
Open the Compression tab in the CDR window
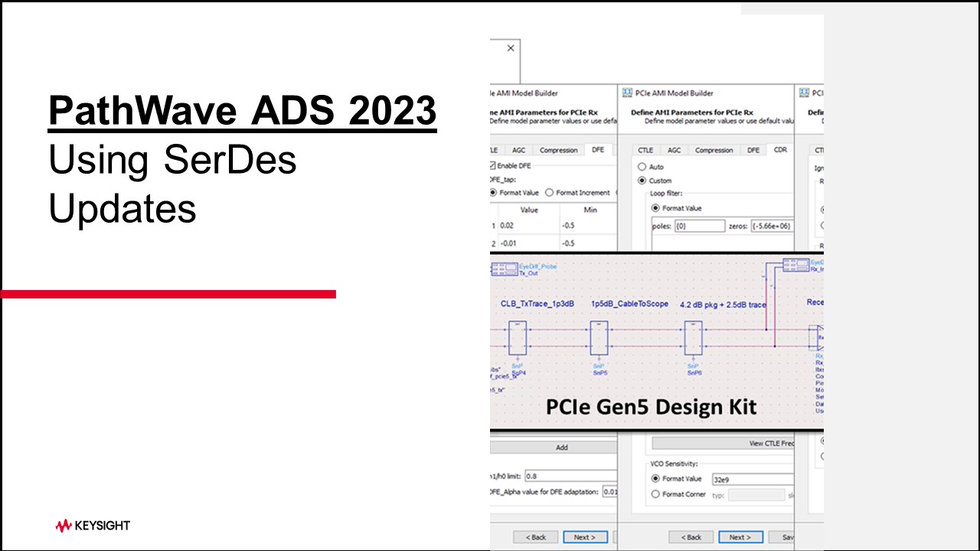click(x=714, y=150)
